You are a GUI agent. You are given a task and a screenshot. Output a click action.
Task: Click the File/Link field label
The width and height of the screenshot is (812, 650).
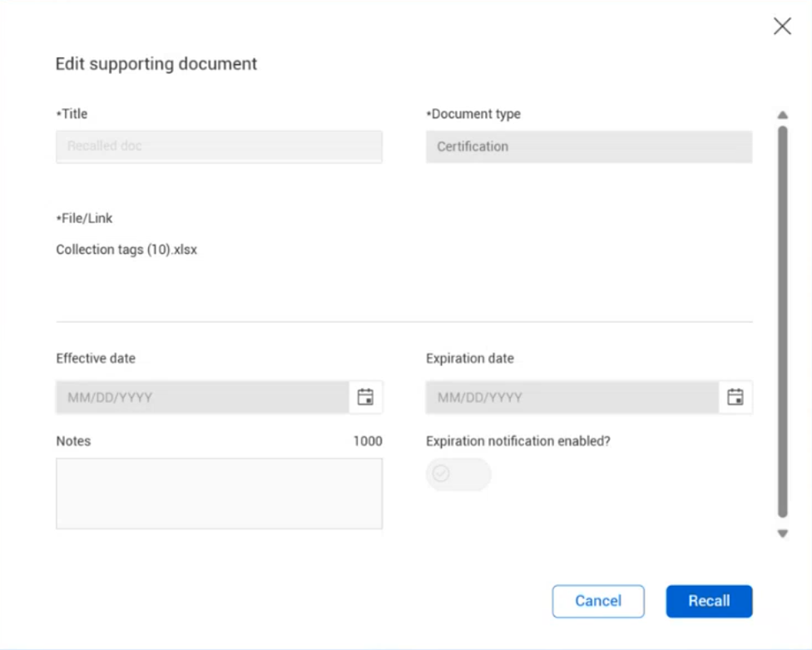[x=84, y=218]
